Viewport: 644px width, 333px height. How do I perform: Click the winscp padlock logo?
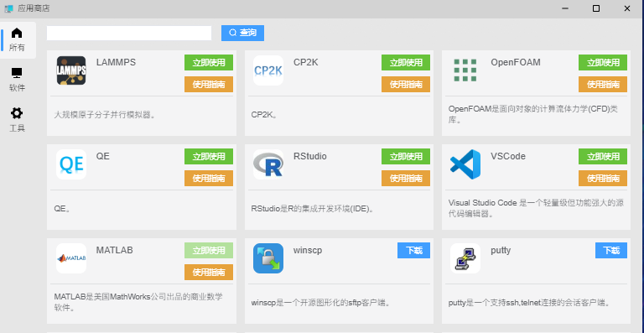coord(268,258)
